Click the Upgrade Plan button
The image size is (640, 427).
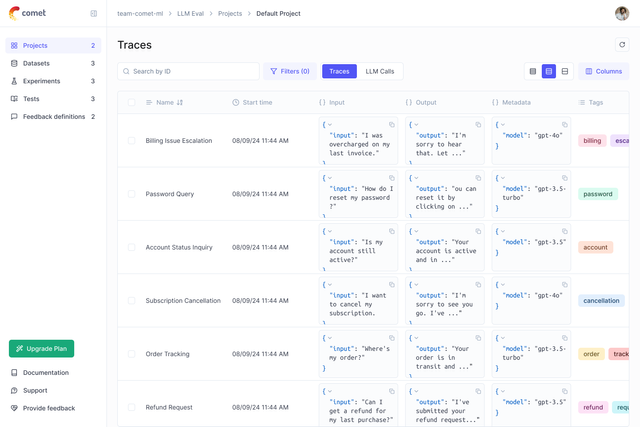tap(41, 348)
